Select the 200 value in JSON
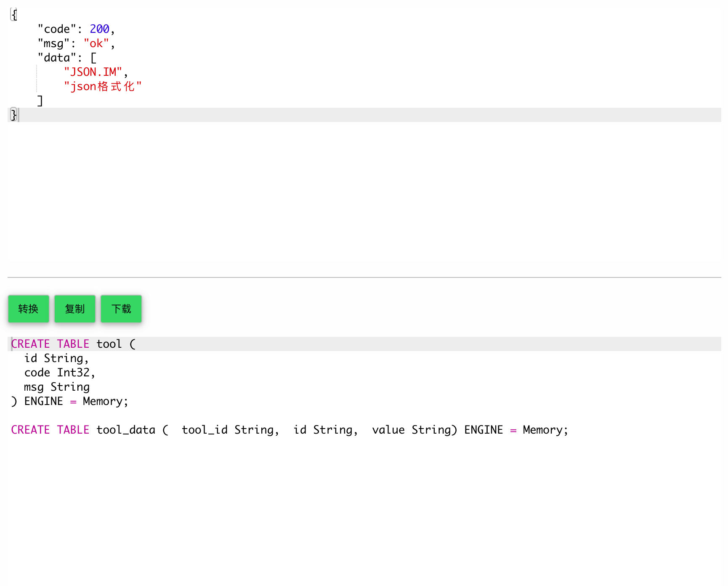The image size is (728, 586). pos(100,29)
